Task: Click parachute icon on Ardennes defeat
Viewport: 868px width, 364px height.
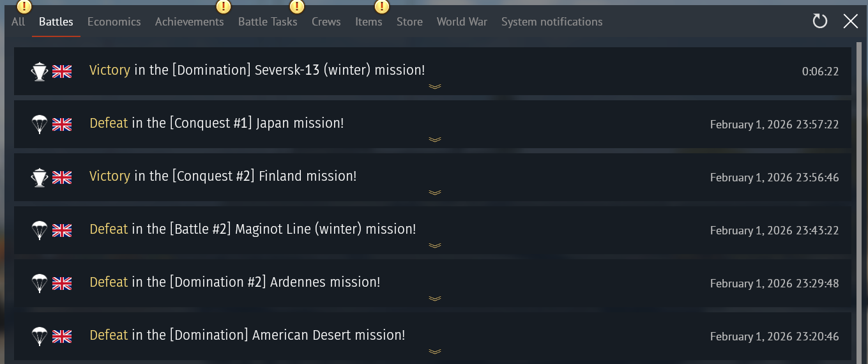Action: 40,284
